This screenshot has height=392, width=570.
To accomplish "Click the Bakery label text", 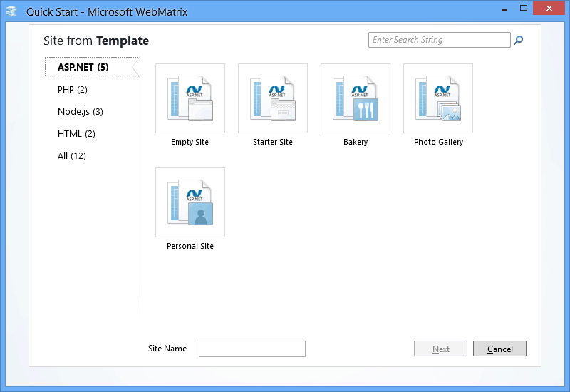I will (356, 142).
